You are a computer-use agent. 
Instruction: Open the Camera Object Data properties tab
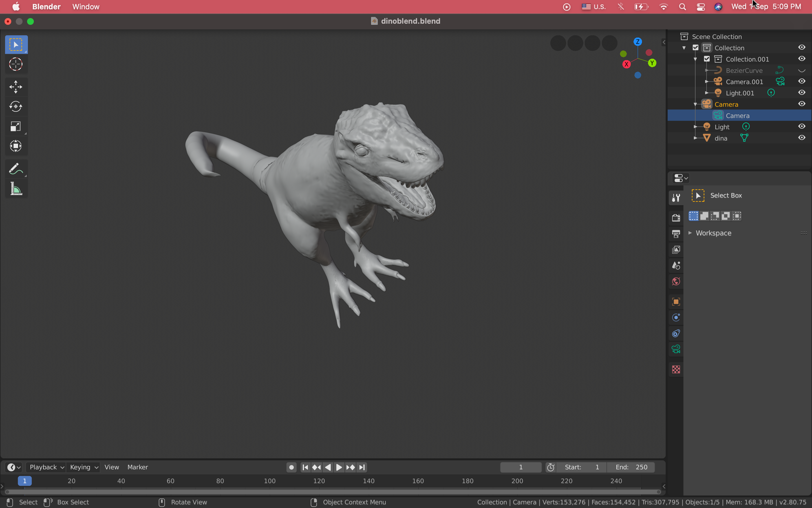[676, 349]
